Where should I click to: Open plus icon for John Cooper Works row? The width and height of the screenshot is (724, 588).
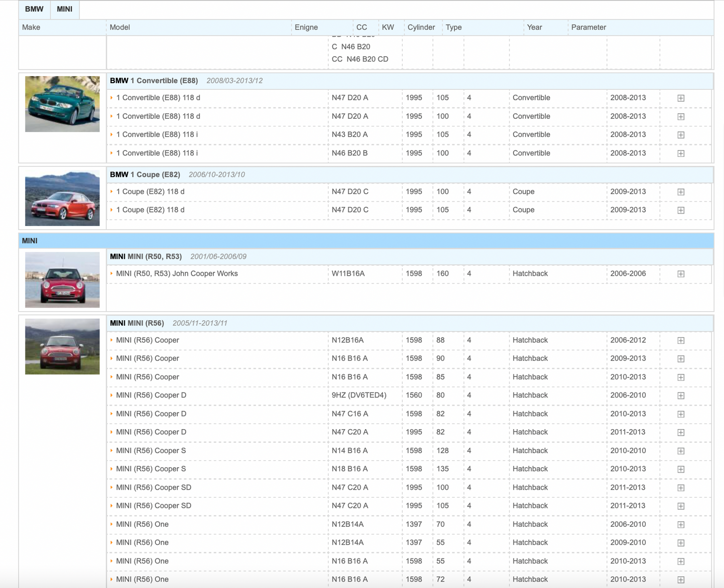[681, 274]
